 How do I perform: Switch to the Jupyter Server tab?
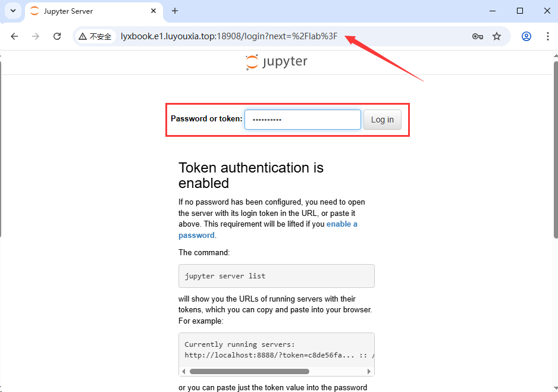pyautogui.click(x=83, y=11)
